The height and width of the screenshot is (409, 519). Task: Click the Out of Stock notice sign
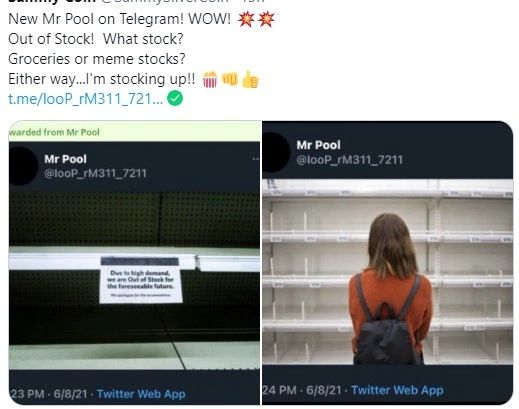(x=141, y=280)
